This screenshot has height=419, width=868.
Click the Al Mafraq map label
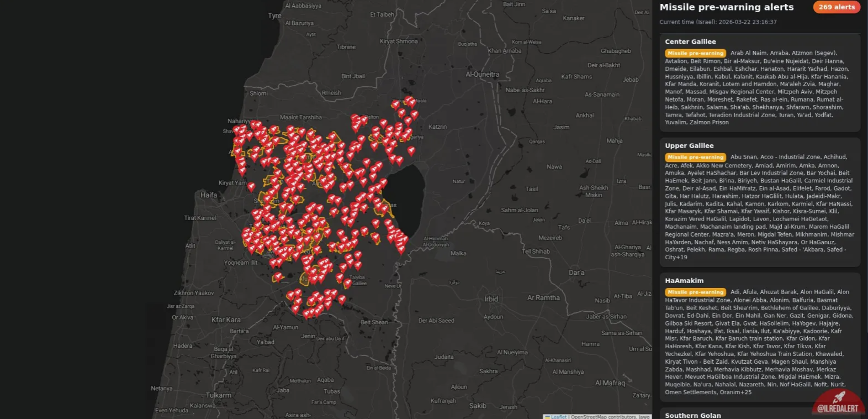tap(610, 383)
